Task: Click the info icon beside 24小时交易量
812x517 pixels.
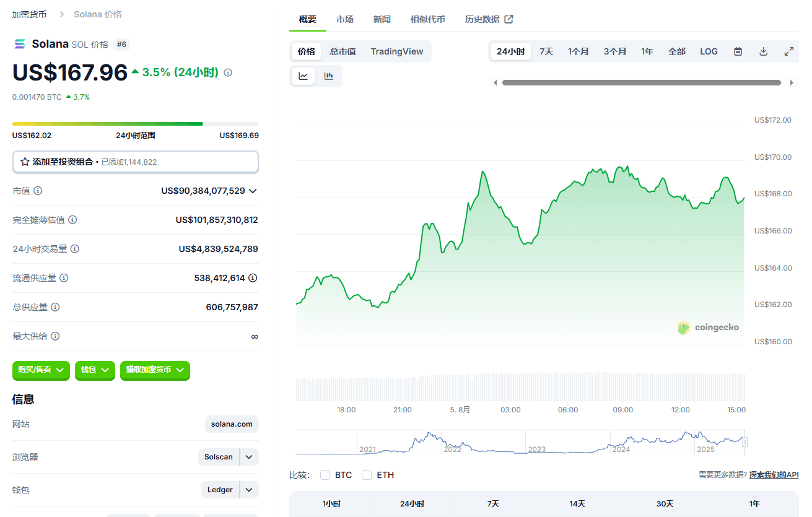Action: 75,249
